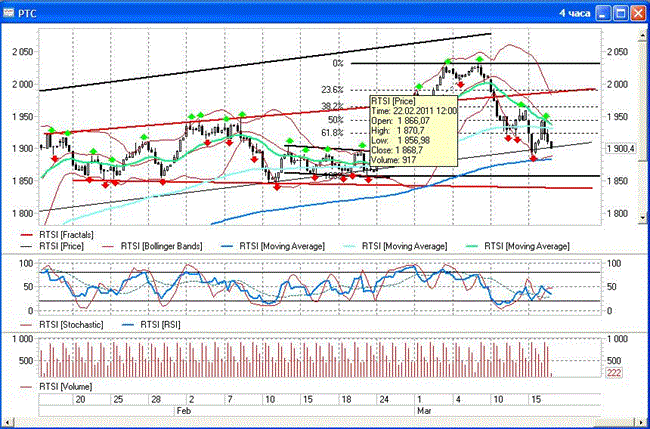Image resolution: width=650 pixels, height=429 pixels.
Task: Click left price axis label 1 800
Action: [x=23, y=213]
